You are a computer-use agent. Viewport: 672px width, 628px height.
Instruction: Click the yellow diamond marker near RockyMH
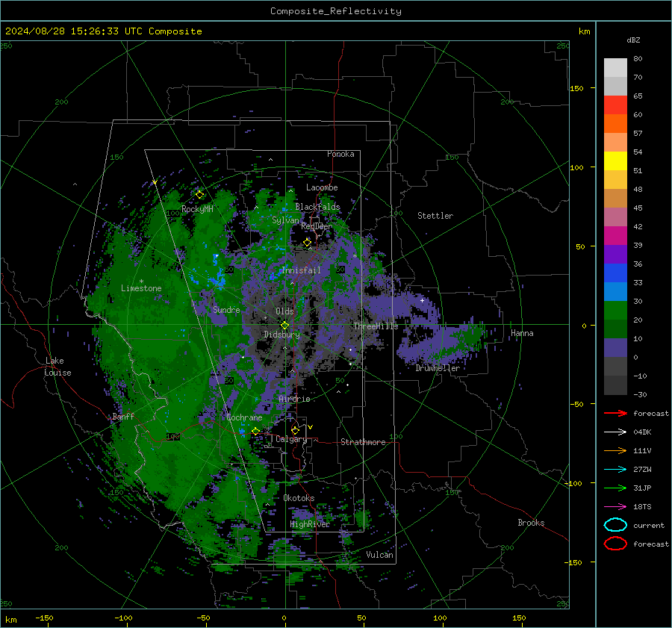pos(199,195)
